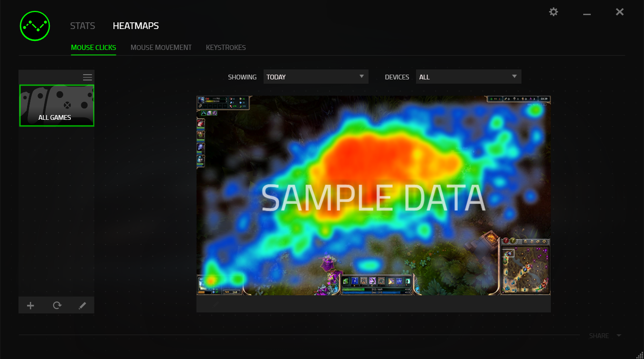Select the Heatmaps section
The height and width of the screenshot is (359, 644).
(136, 26)
